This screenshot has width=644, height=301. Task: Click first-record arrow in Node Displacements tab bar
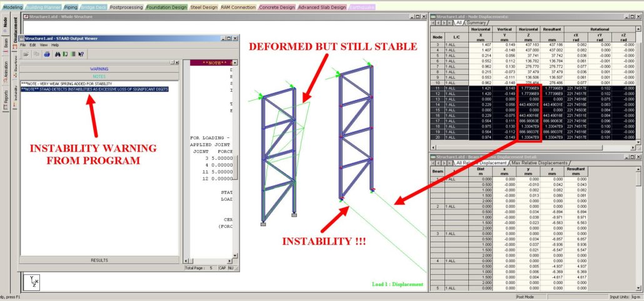pyautogui.click(x=433, y=23)
